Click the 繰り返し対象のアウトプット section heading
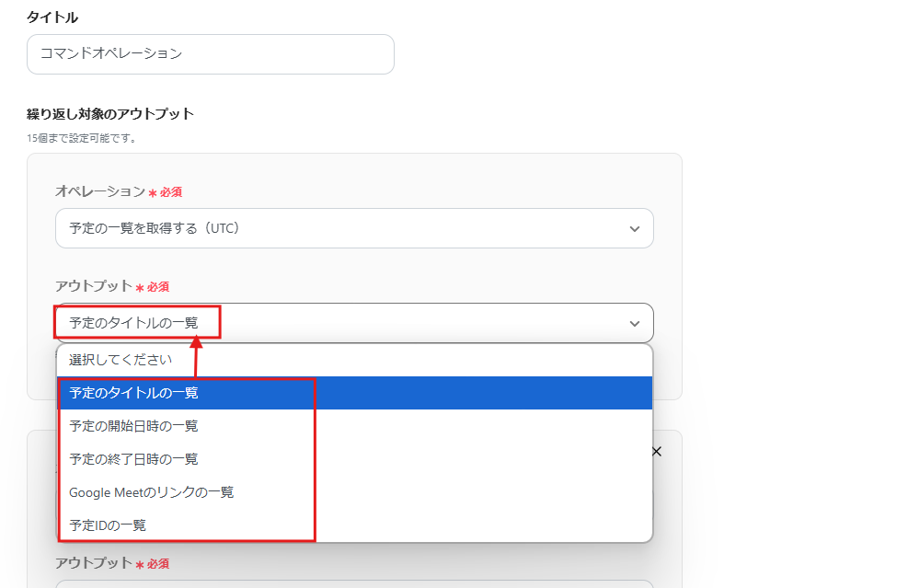The height and width of the screenshot is (588, 908). pyautogui.click(x=110, y=114)
